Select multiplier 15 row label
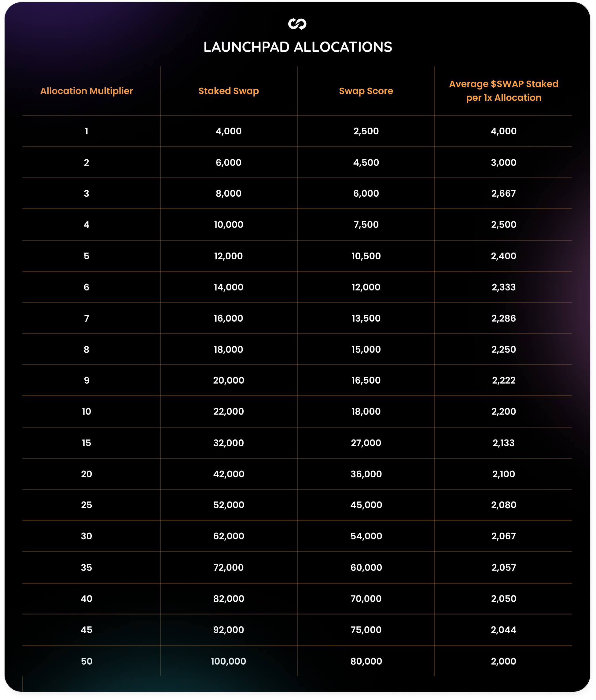Viewport: 596px width, 700px height. [x=86, y=443]
